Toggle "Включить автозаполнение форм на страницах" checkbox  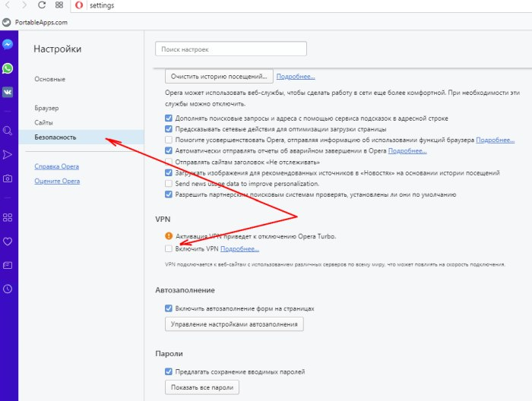click(169, 308)
